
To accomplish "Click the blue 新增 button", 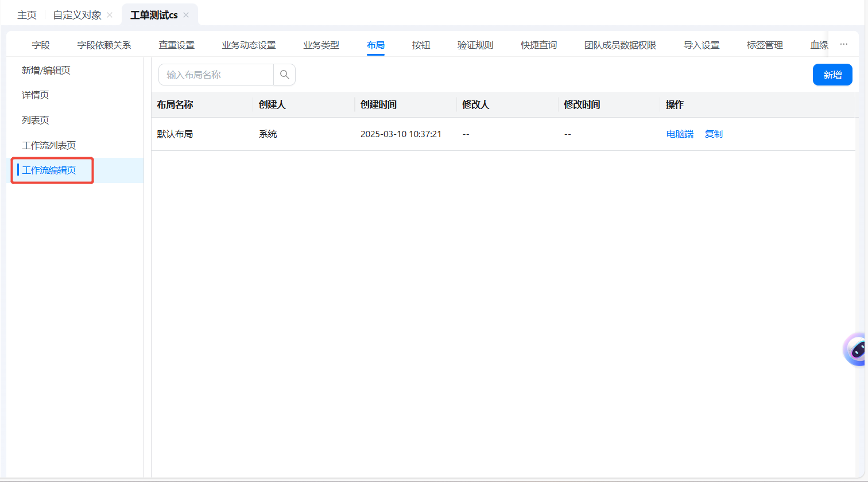I will coord(832,75).
